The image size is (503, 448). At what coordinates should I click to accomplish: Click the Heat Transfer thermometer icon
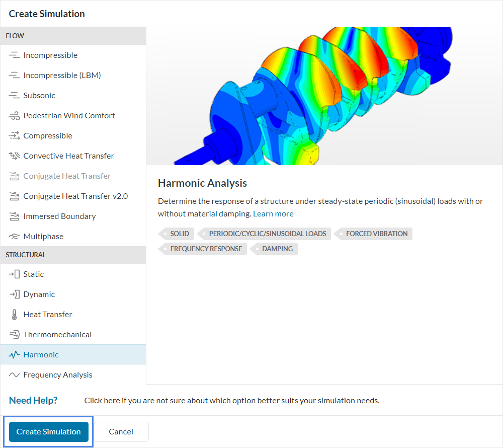click(14, 315)
